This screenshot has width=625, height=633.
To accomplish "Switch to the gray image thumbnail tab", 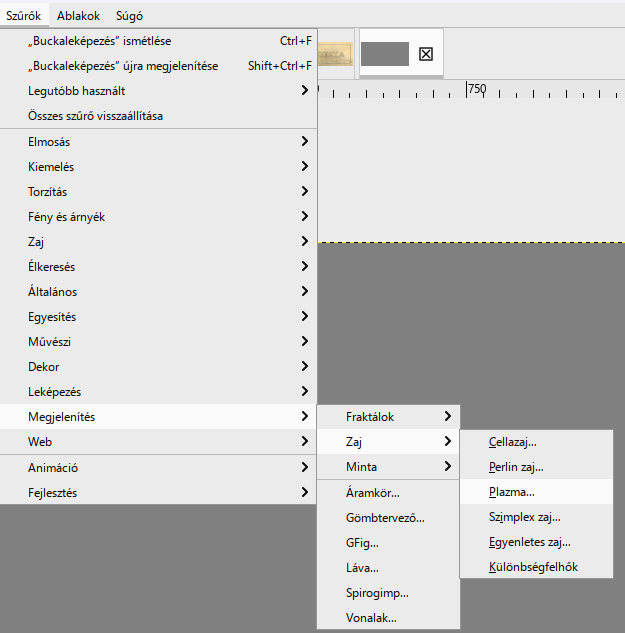I will (385, 54).
